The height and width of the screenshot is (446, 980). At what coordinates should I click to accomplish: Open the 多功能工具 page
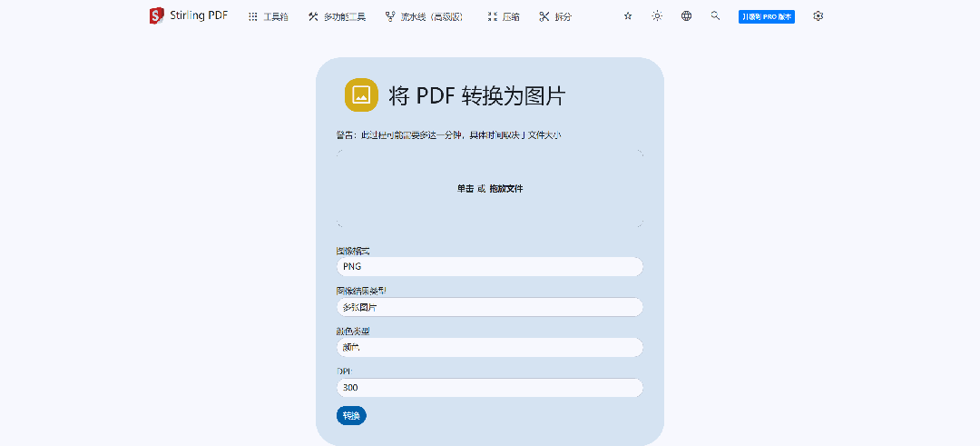[337, 17]
